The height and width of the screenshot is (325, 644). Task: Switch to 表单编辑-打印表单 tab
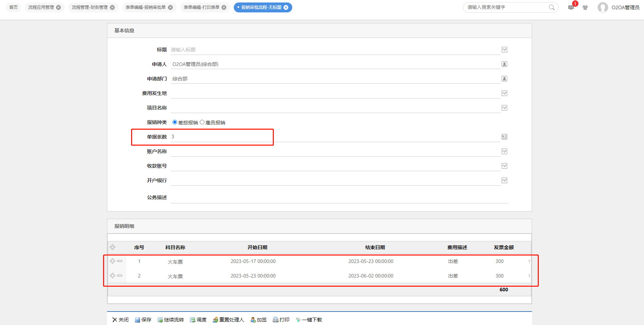pyautogui.click(x=201, y=7)
